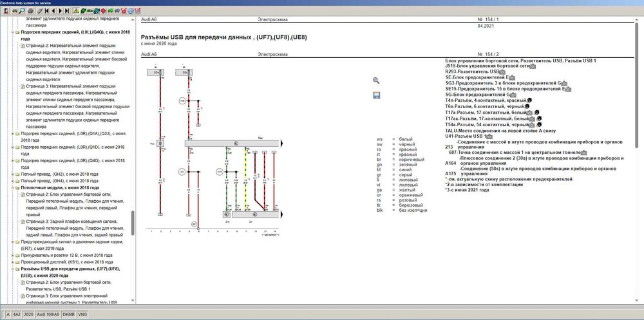Click the yellow warning triangle icon
Viewport: 644px width, 320px height.
point(76,11)
